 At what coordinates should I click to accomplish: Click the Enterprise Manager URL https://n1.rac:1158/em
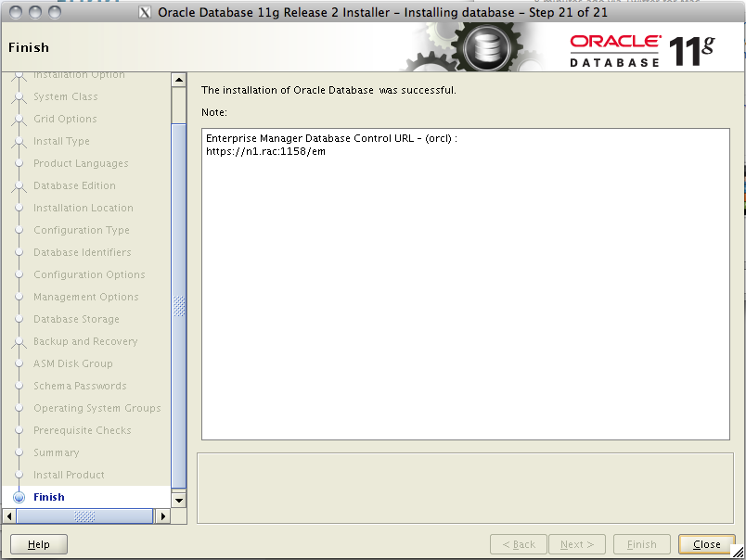pos(267,151)
